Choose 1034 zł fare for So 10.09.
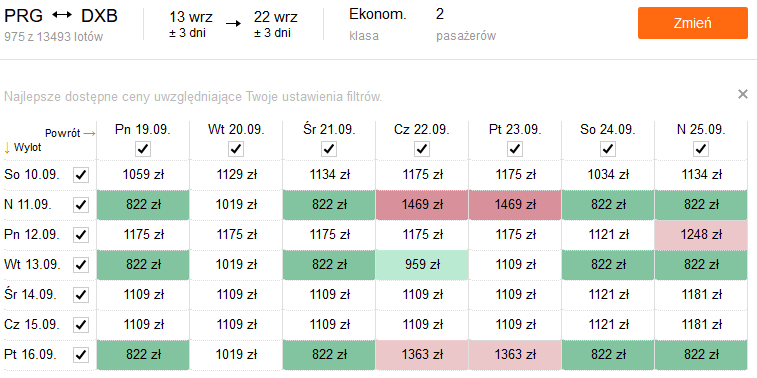 (608, 175)
